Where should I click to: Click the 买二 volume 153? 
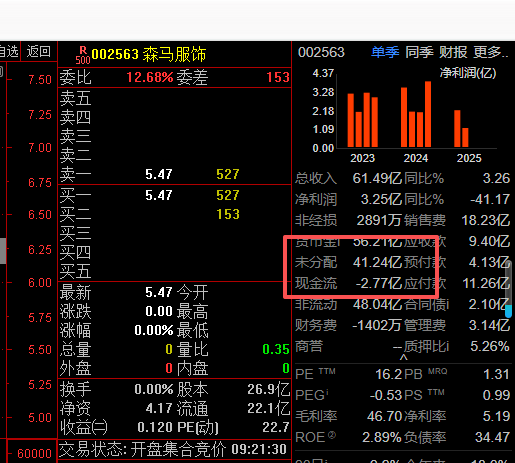[228, 214]
